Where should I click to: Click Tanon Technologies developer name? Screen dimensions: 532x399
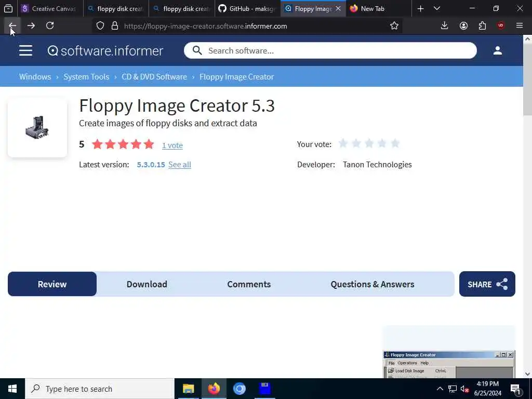pos(377,165)
